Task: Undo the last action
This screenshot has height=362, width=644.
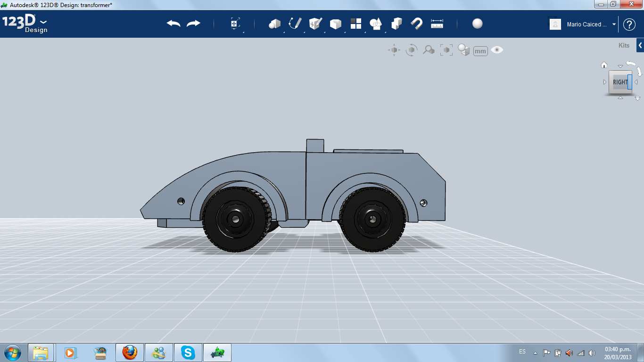Action: coord(173,24)
